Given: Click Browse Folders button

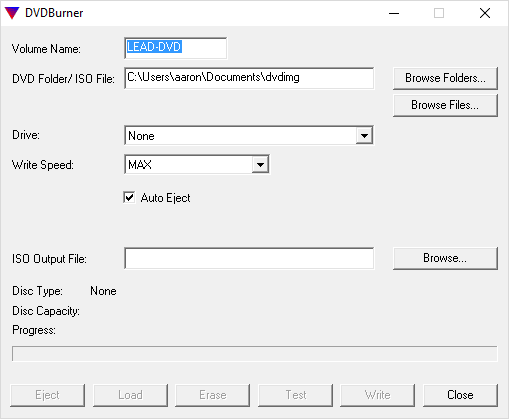Looking at the screenshot, I should (445, 78).
